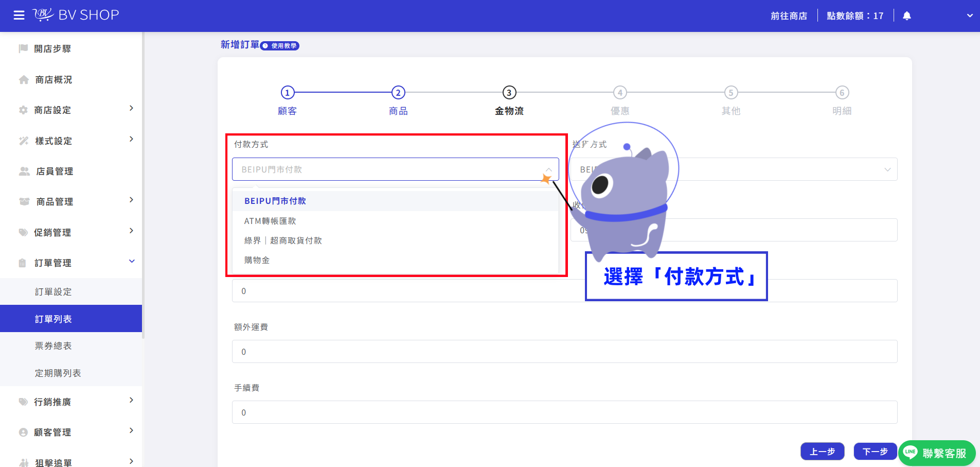
Task: Expand the 顧客管理 chevron
Action: (131, 430)
